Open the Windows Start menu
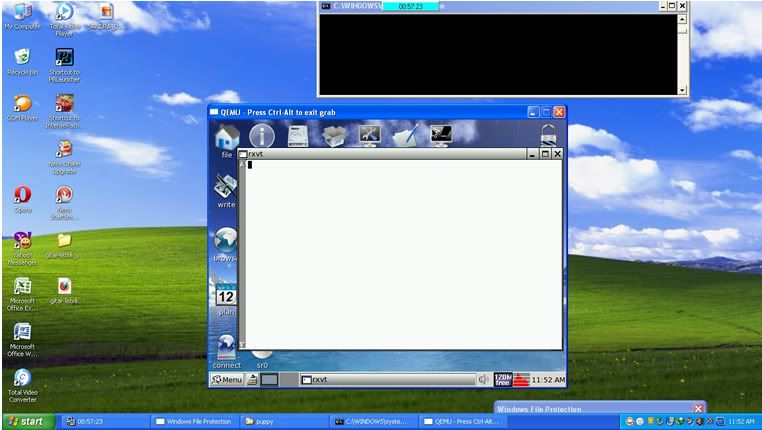 28,421
